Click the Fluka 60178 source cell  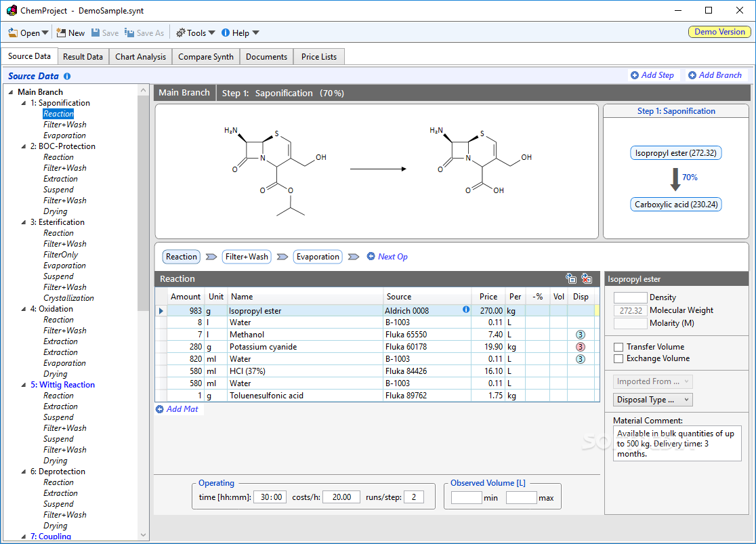pyautogui.click(x=427, y=347)
